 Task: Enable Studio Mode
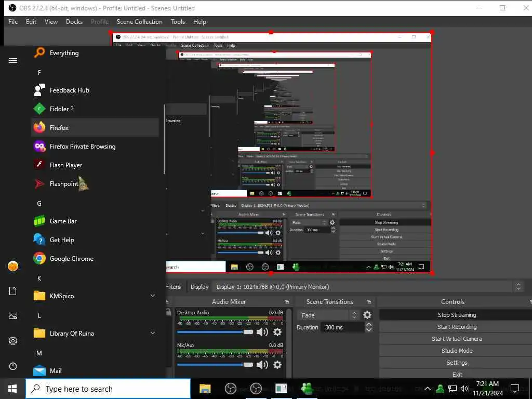457,351
